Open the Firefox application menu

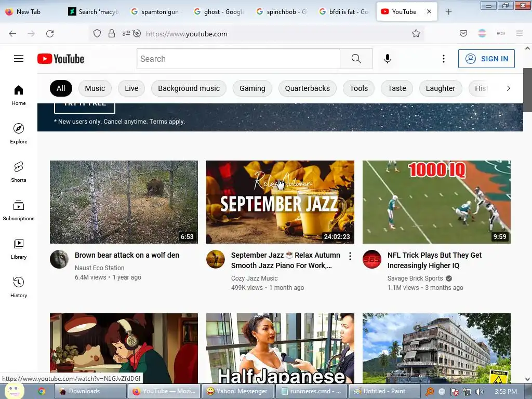(520, 33)
